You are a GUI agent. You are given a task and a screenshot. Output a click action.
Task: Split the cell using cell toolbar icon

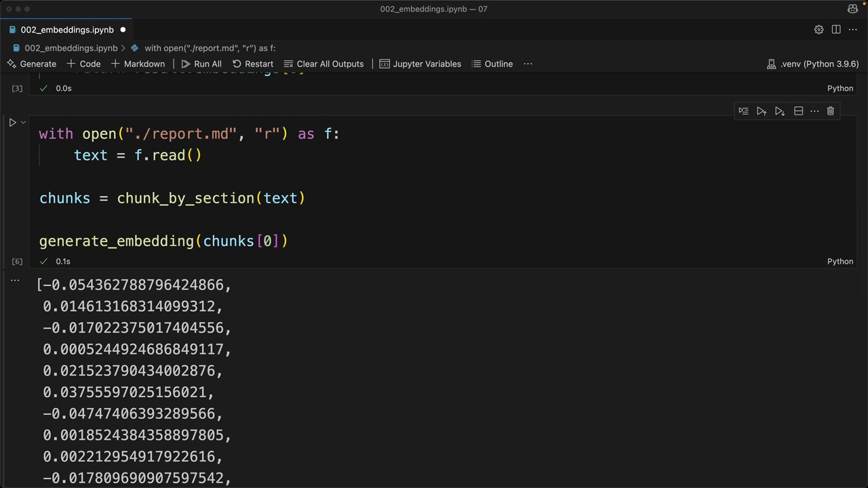pyautogui.click(x=798, y=111)
